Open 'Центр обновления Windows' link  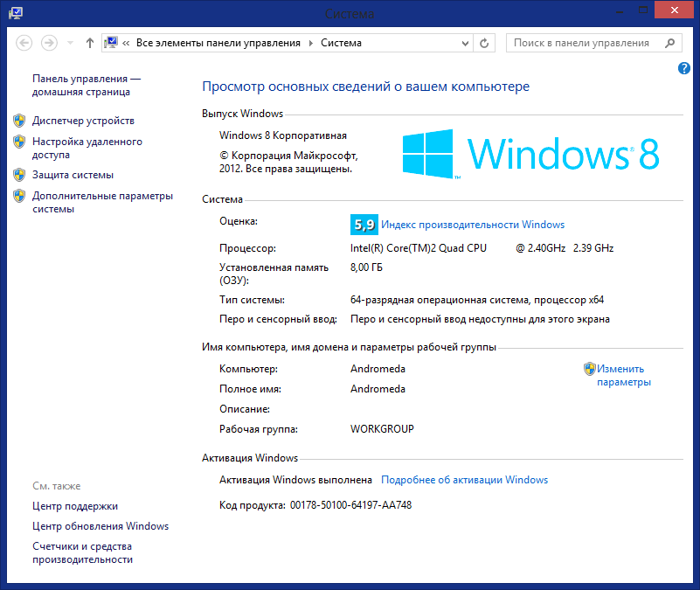click(x=100, y=526)
